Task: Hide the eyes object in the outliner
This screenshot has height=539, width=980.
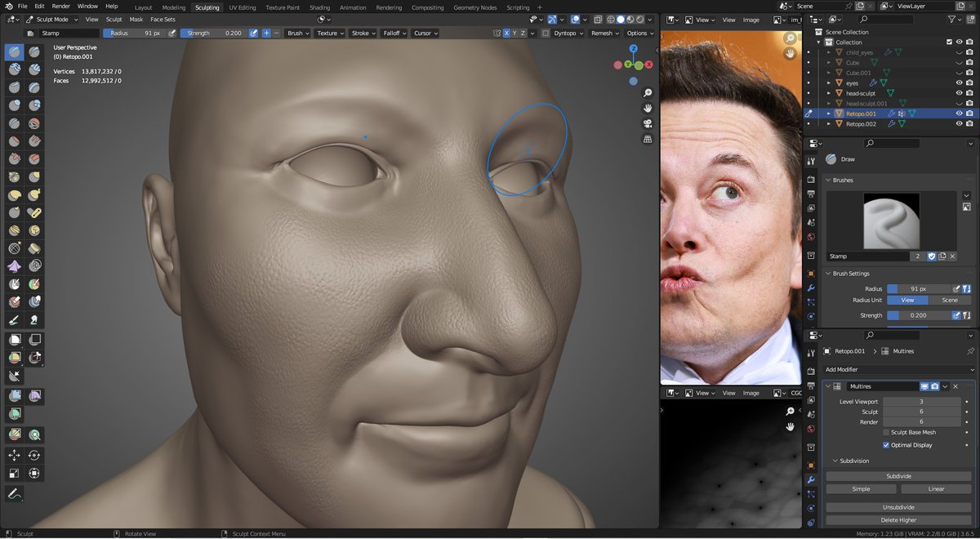Action: coord(960,82)
